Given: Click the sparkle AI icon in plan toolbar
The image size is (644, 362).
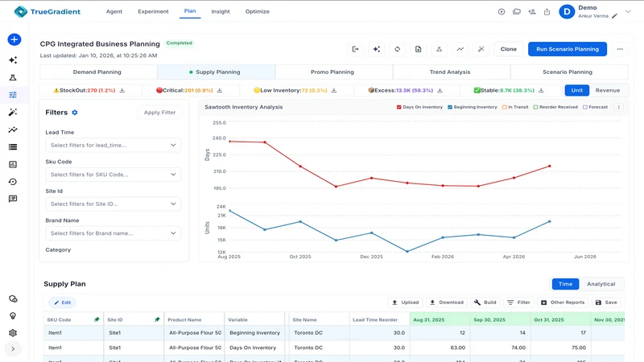Looking at the screenshot, I should coord(376,49).
